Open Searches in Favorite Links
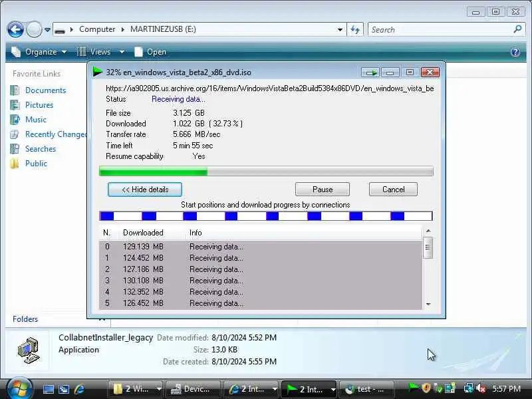Screen dimensions: 532x399 [x=41, y=148]
